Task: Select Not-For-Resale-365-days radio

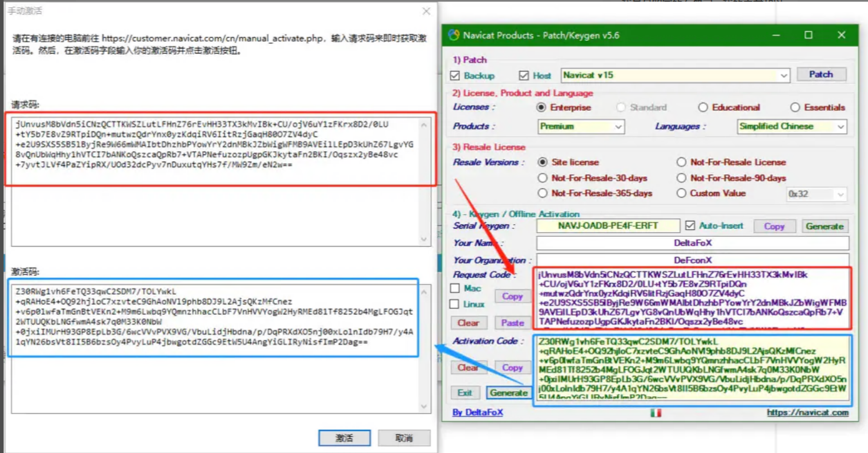Action: click(x=543, y=193)
